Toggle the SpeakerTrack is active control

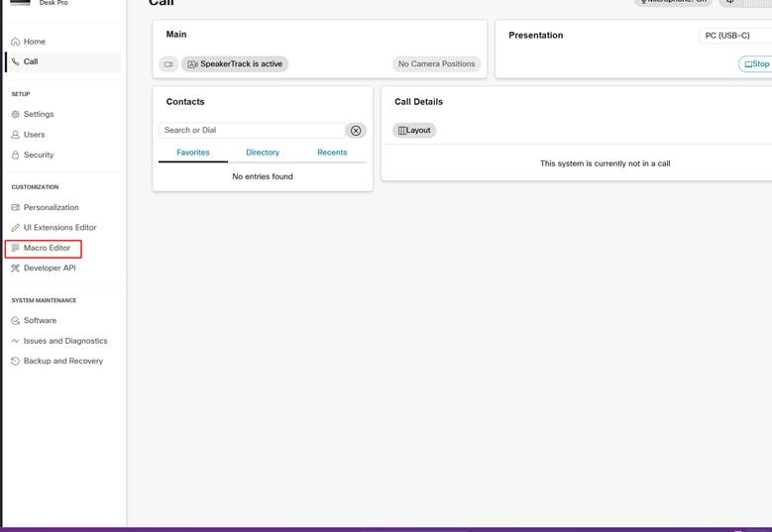tap(235, 64)
